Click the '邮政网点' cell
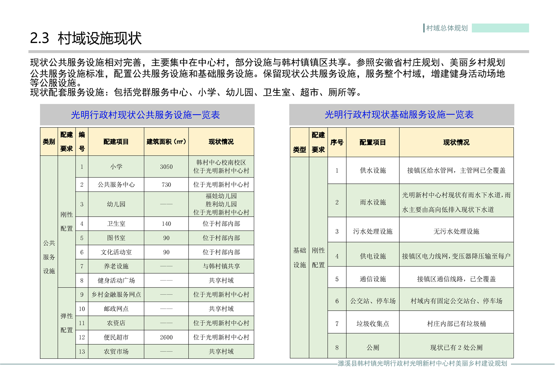The height and width of the screenshot is (392, 555). 116,309
